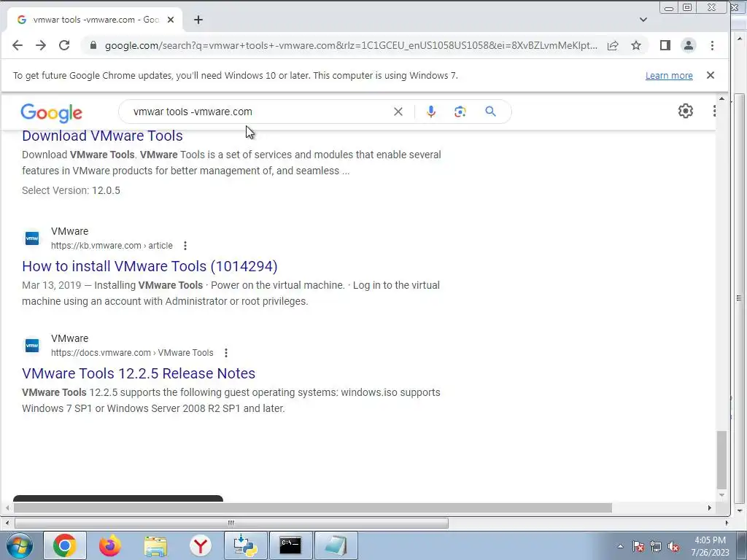Launch Yandex browser from the taskbar
Screen dimensions: 747x560
pos(201,546)
